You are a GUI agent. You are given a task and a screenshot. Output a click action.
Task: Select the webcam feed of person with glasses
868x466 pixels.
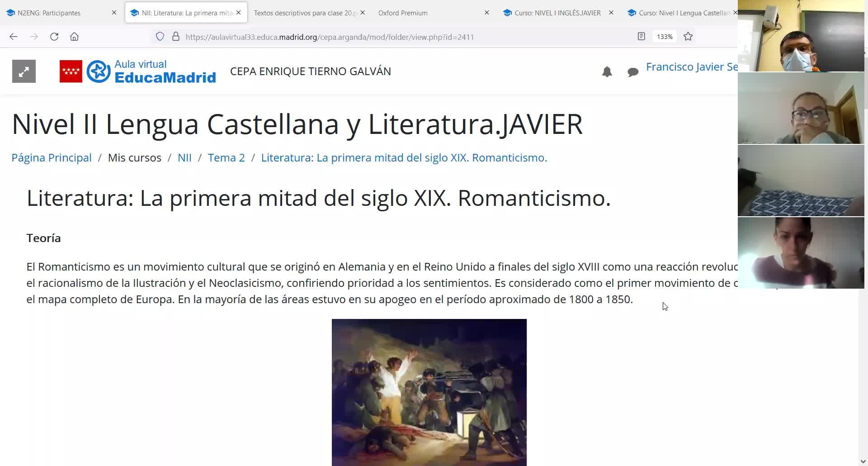tap(801, 108)
